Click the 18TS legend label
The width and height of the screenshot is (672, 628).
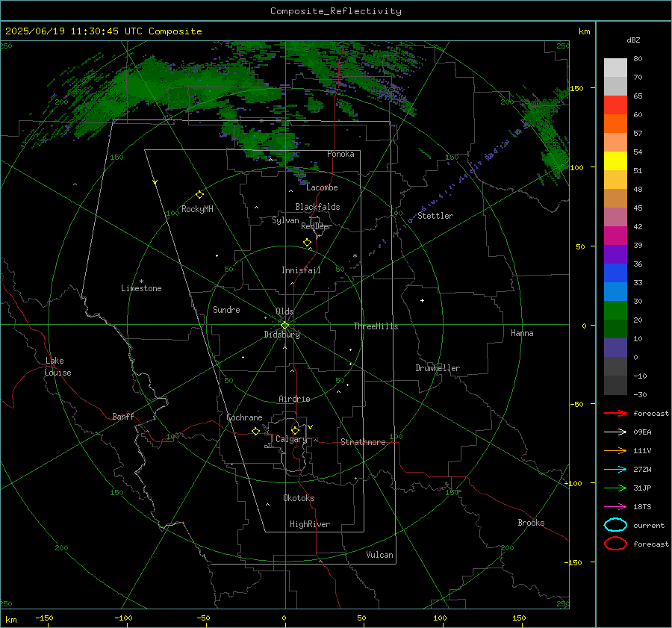642,507
